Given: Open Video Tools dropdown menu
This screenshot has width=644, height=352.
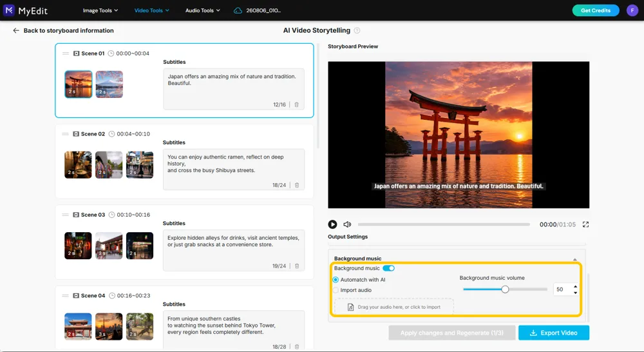Looking at the screenshot, I should [151, 11].
